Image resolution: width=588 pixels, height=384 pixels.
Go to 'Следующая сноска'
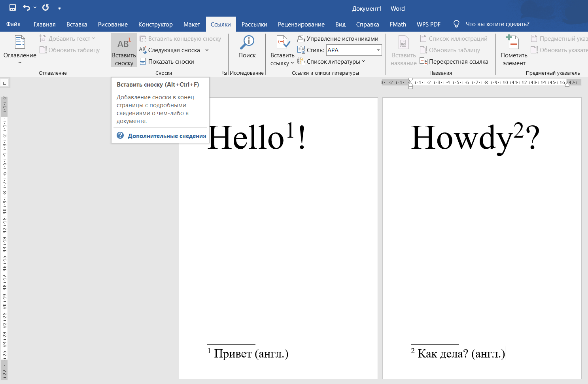pyautogui.click(x=170, y=50)
